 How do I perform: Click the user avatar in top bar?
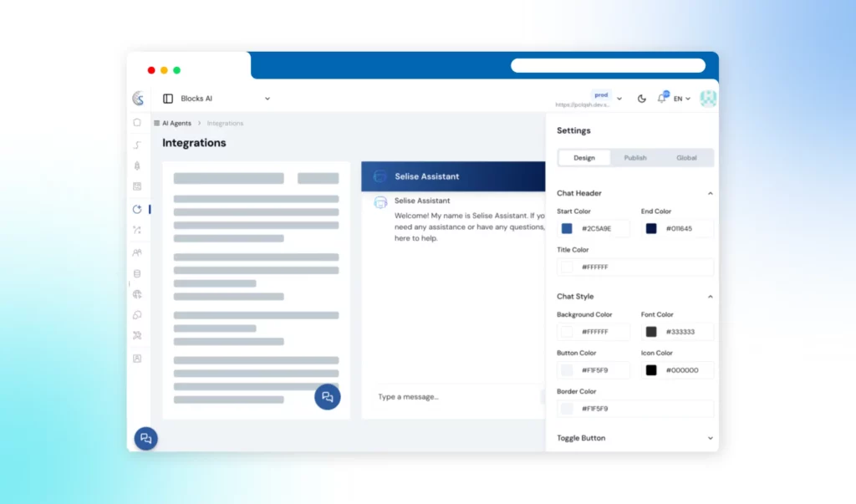click(708, 99)
